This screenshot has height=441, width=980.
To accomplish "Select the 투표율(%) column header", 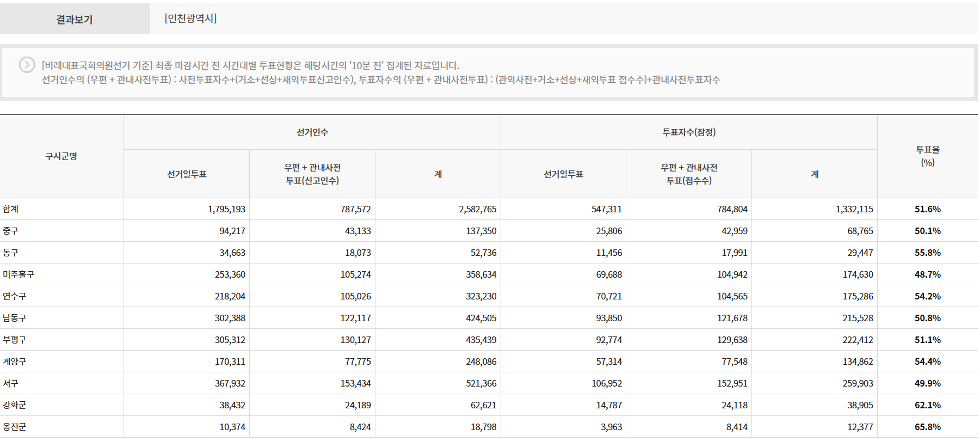I will pos(927,156).
